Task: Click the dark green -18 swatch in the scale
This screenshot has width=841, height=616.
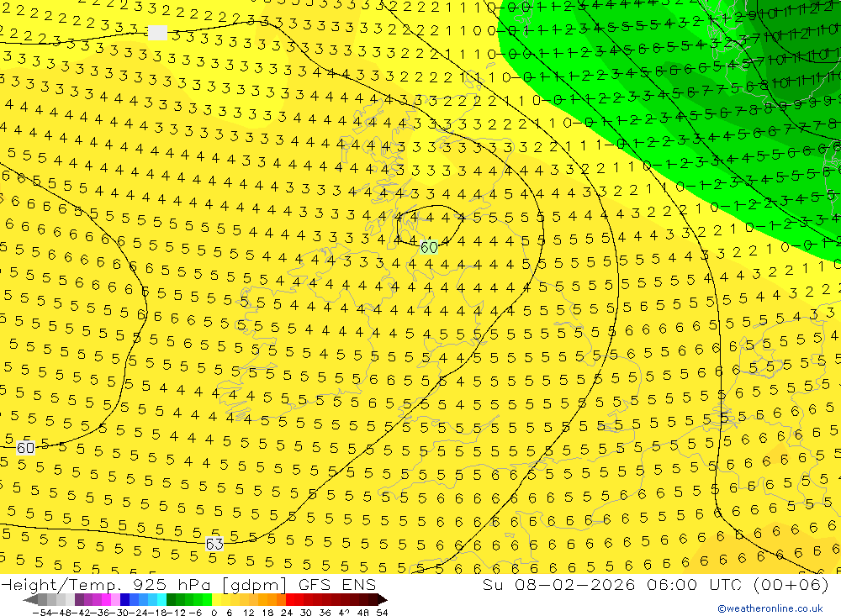Action: pos(171,599)
